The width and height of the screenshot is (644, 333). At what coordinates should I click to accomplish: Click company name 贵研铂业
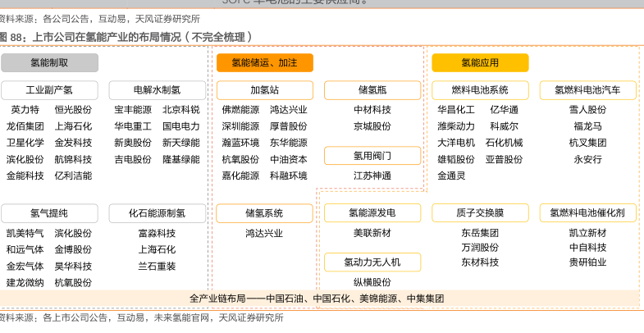pyautogui.click(x=587, y=262)
